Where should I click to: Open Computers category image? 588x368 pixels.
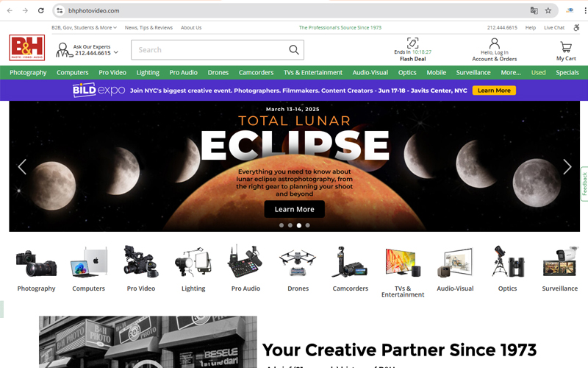point(88,262)
